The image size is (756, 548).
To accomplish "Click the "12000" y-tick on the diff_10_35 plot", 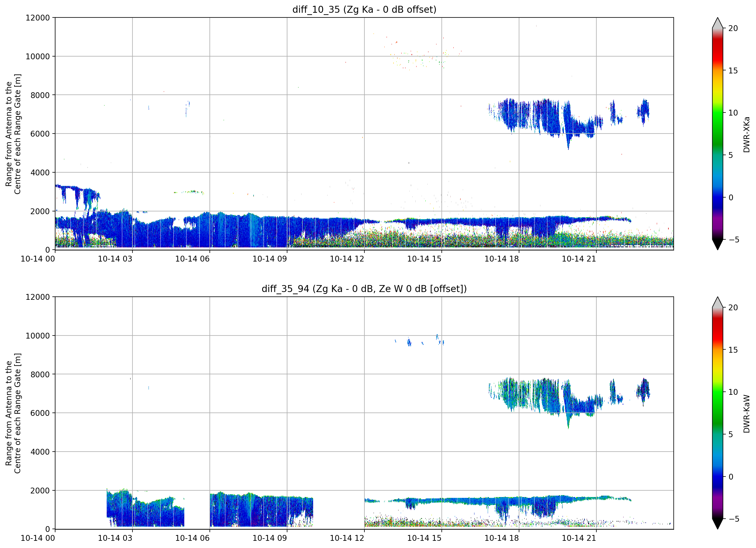I will point(38,18).
